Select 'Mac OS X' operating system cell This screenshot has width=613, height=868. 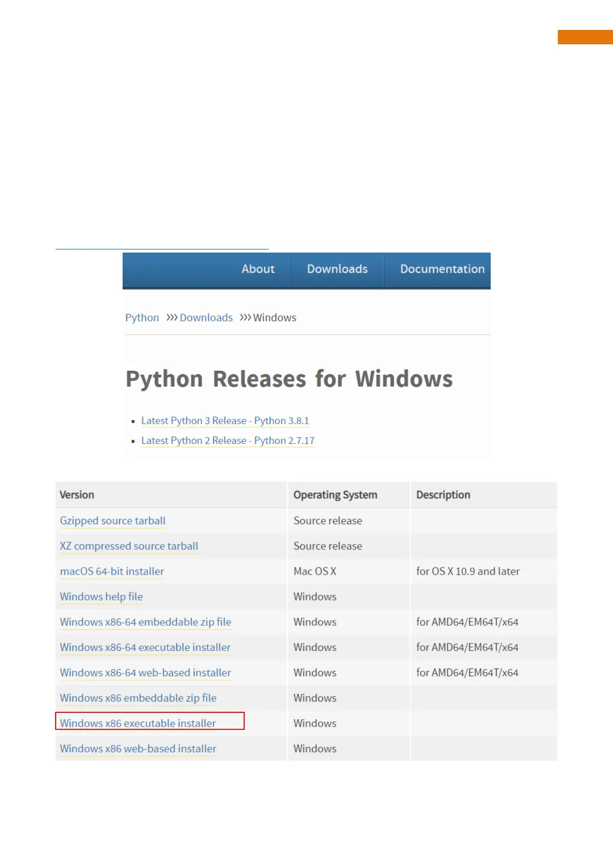coord(315,571)
